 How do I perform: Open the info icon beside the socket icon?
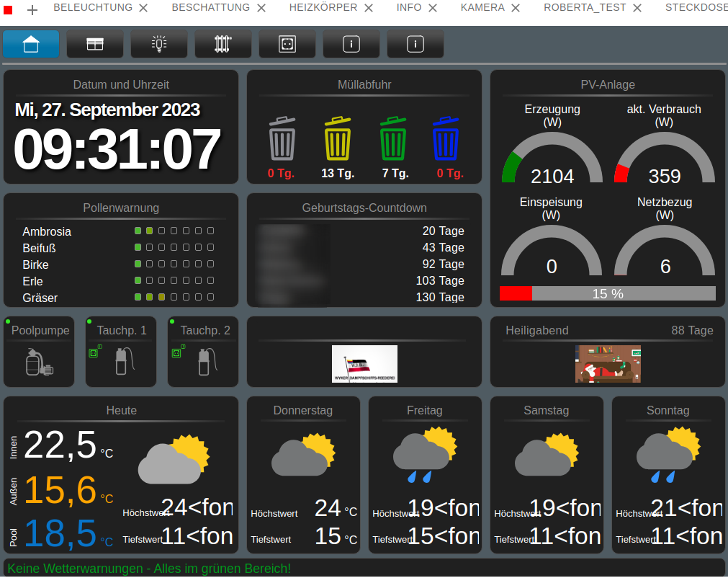[351, 44]
